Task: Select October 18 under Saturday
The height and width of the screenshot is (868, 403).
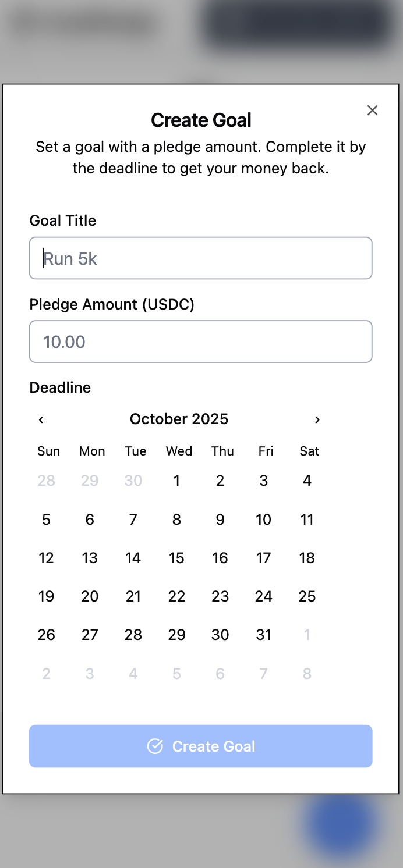Action: (x=307, y=558)
